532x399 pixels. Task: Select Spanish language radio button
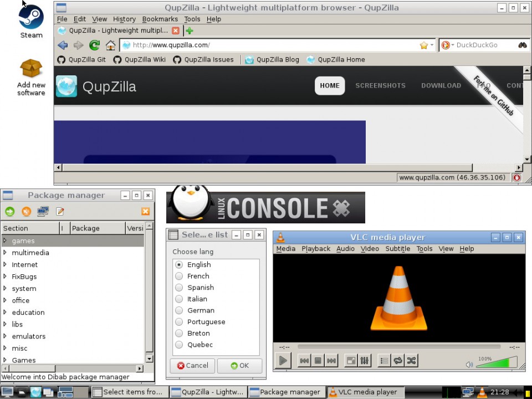pyautogui.click(x=179, y=288)
